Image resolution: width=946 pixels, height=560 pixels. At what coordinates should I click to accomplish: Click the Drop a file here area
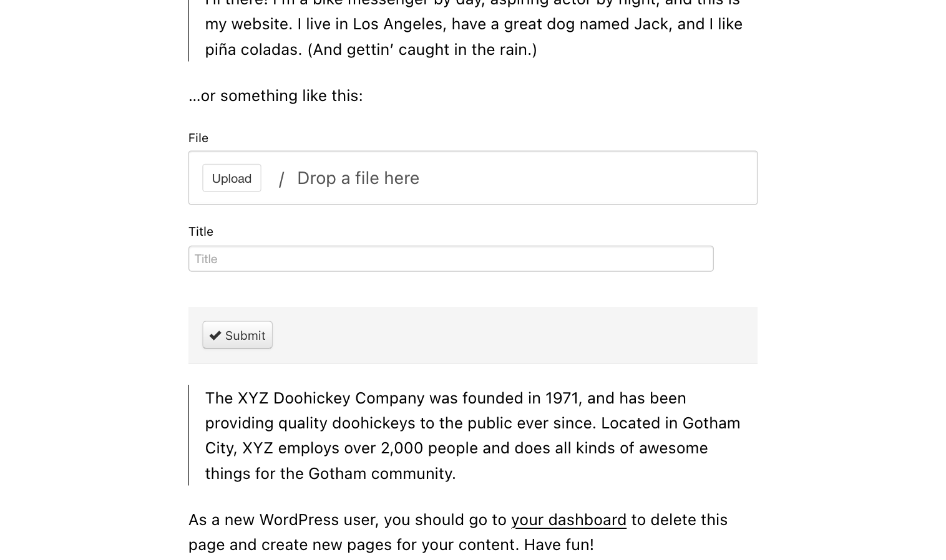click(358, 178)
